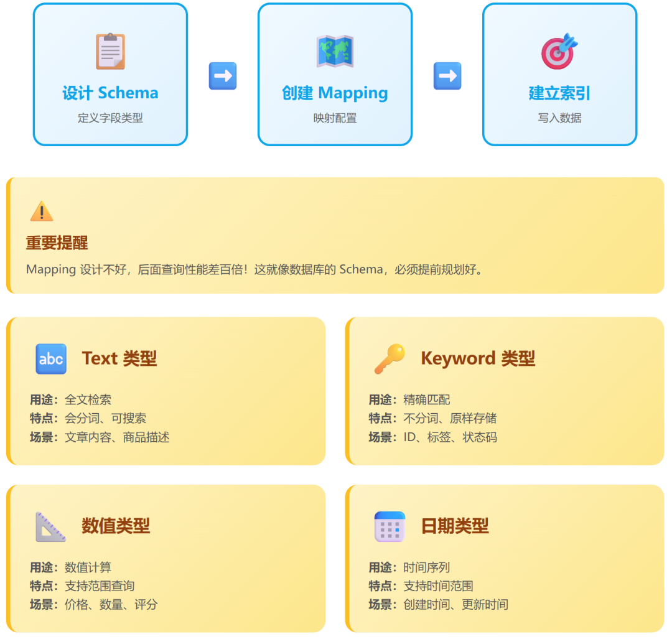Select the 创建 Mapping heading text

(x=334, y=93)
